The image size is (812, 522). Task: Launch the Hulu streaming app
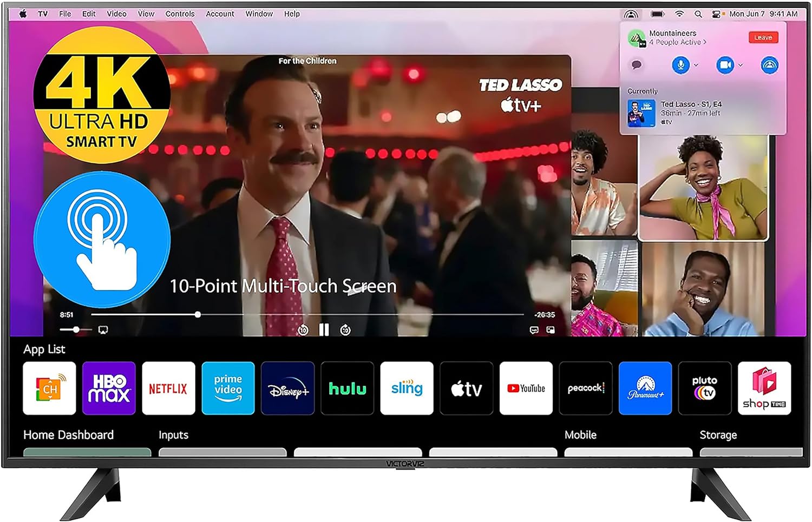(x=347, y=388)
